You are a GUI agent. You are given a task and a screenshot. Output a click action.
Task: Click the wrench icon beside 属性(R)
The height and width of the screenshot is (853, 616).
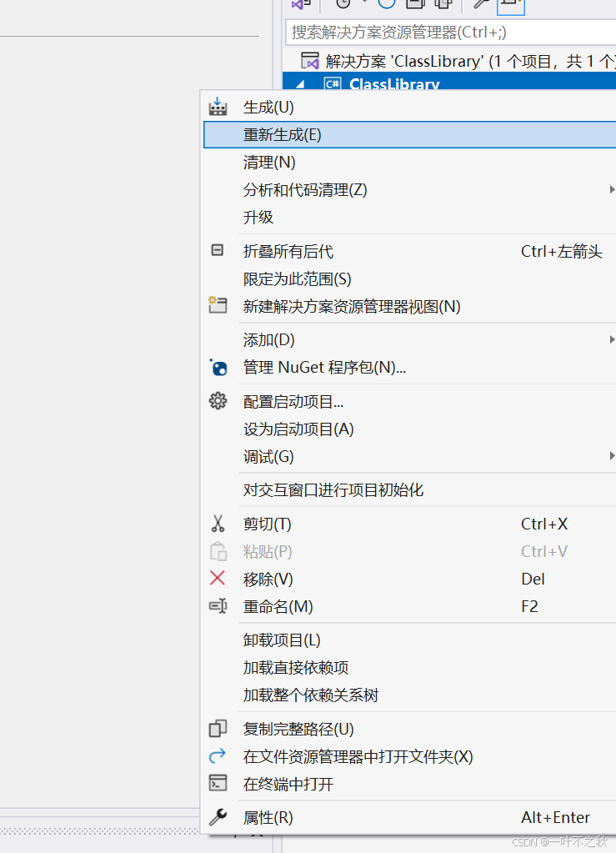click(218, 817)
